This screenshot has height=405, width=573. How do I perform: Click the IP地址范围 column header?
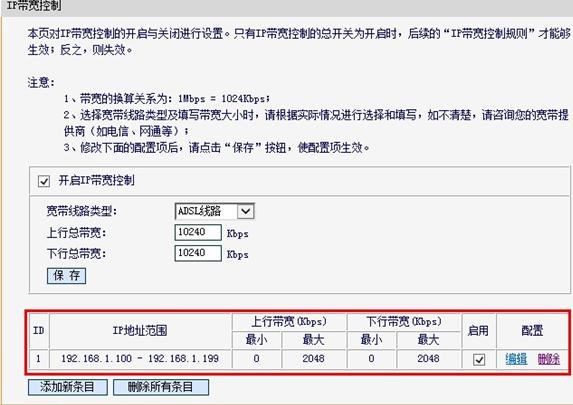tap(140, 331)
